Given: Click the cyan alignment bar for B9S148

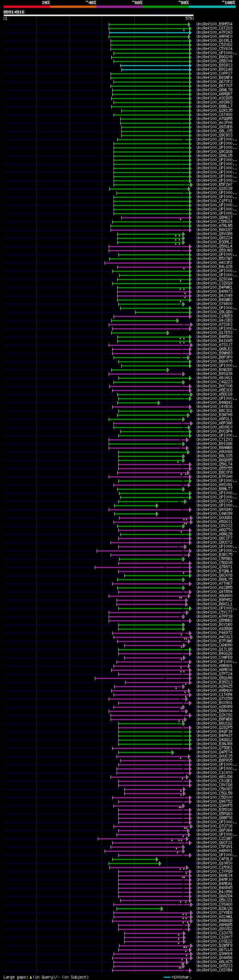Looking at the screenshot, I should (x=156, y=70).
